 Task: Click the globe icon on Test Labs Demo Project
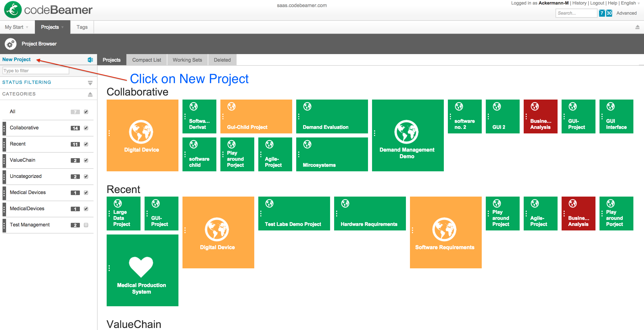click(x=269, y=203)
